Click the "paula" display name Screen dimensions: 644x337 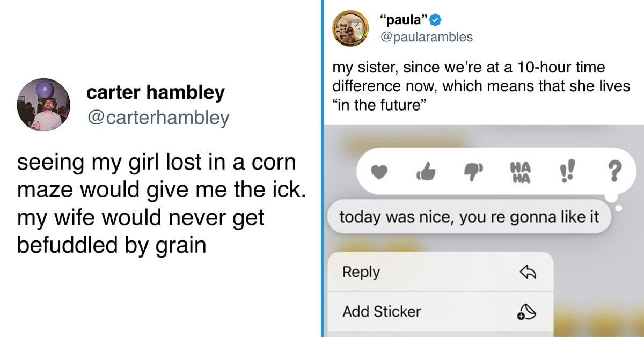[404, 21]
